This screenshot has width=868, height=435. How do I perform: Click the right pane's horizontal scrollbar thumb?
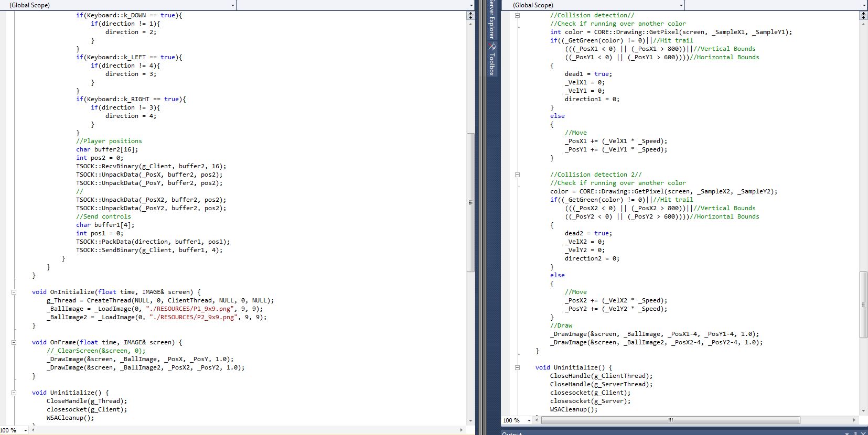click(670, 420)
